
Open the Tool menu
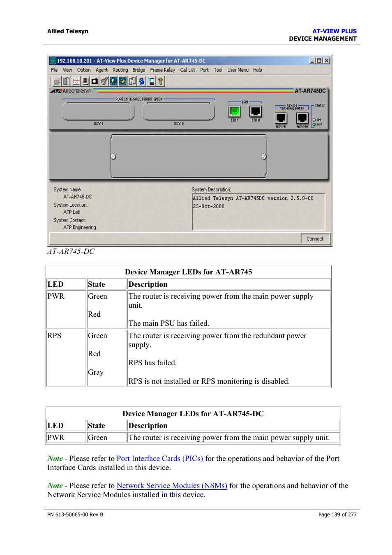point(218,70)
